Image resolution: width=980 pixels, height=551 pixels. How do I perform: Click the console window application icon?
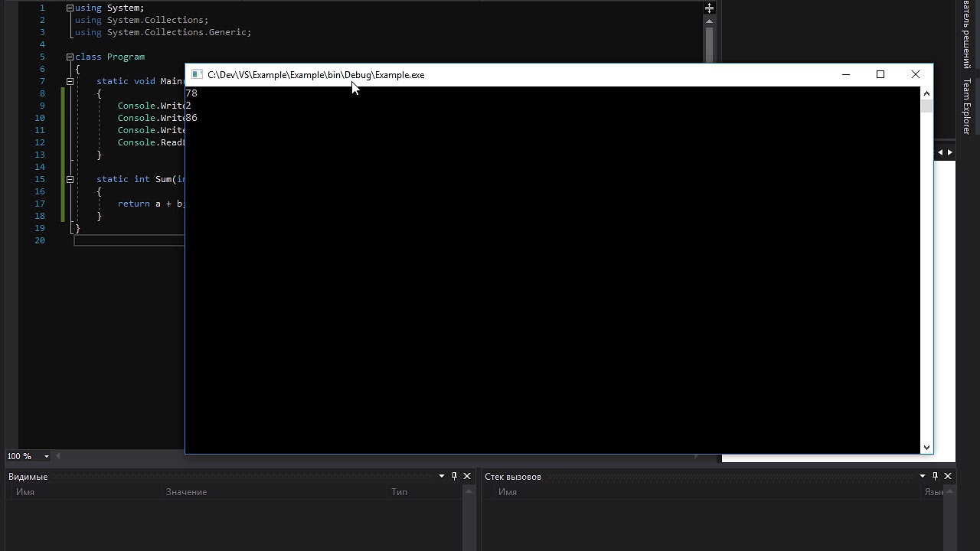pyautogui.click(x=197, y=74)
